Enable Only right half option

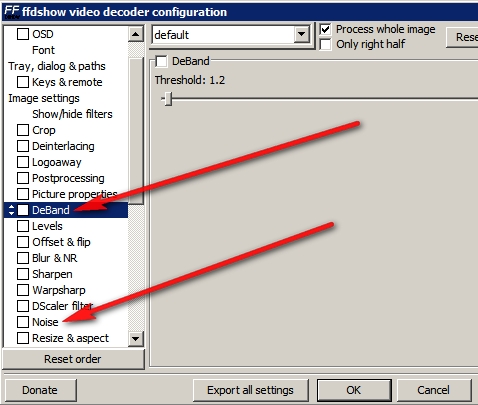coord(325,44)
